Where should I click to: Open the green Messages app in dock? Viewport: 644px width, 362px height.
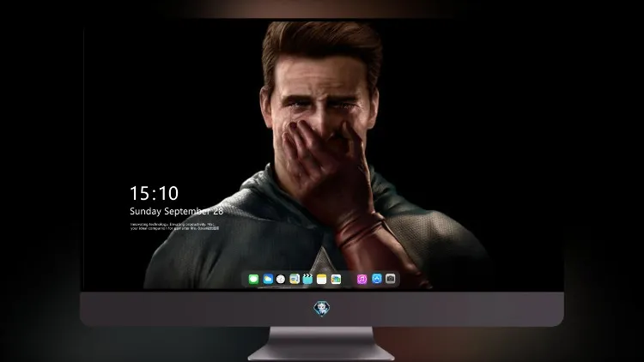point(253,279)
